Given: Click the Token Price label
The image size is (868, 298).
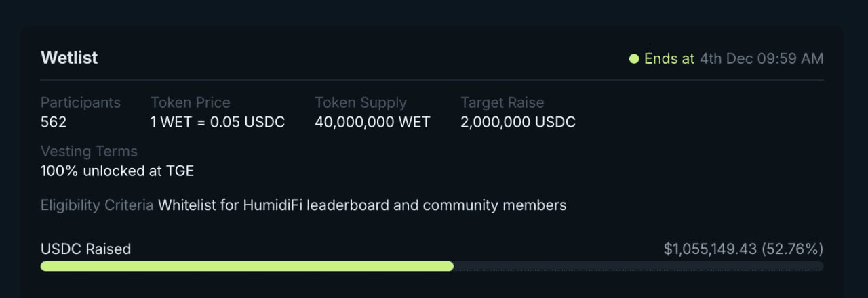Looking at the screenshot, I should point(191,103).
